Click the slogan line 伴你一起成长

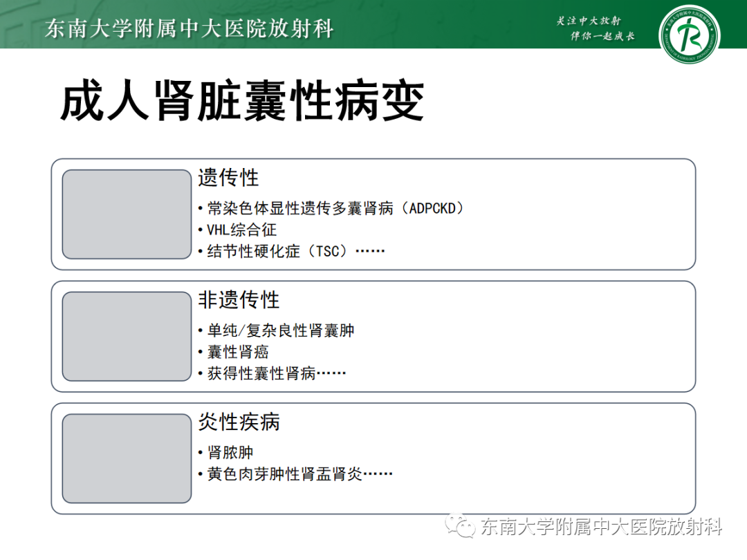click(x=602, y=36)
